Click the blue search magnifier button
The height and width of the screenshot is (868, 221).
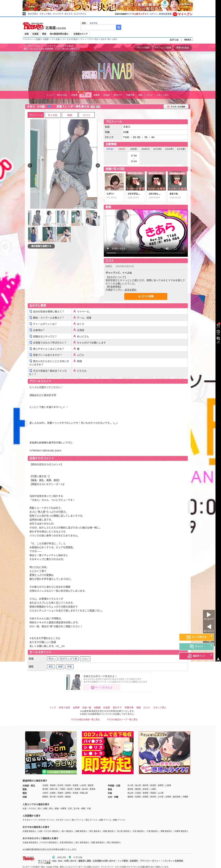118,27
